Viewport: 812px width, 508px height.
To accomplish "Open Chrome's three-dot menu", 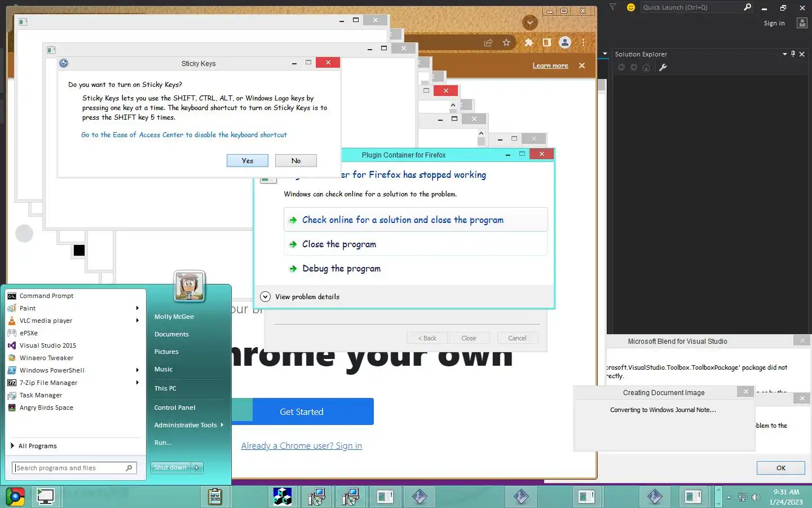I will [583, 42].
